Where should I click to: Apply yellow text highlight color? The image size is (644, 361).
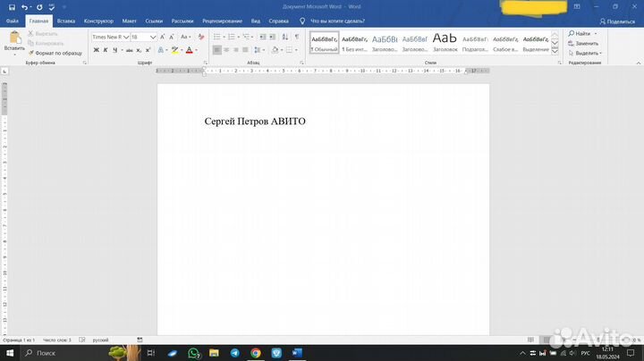pyautogui.click(x=175, y=50)
